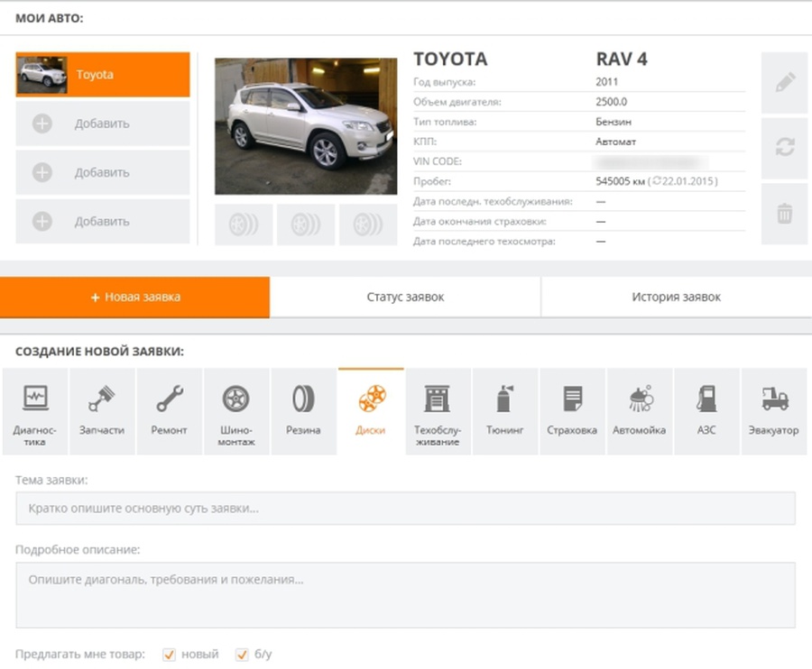
Task: Click the refresh arrows button beside car info
Action: (x=785, y=147)
